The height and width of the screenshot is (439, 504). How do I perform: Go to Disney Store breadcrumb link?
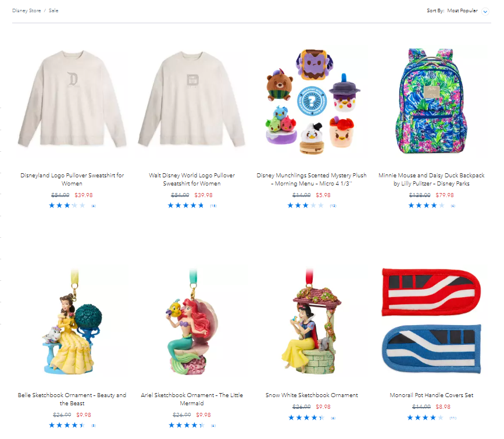coord(26,10)
